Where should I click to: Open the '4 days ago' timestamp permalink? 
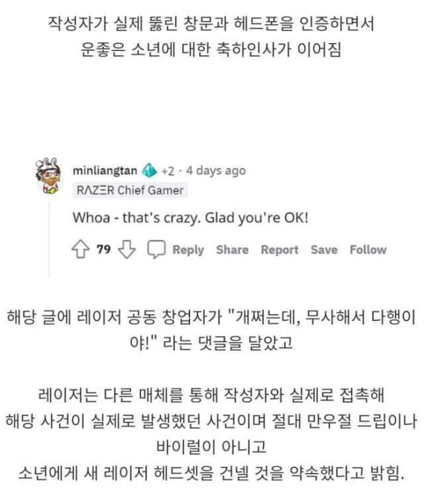[216, 170]
